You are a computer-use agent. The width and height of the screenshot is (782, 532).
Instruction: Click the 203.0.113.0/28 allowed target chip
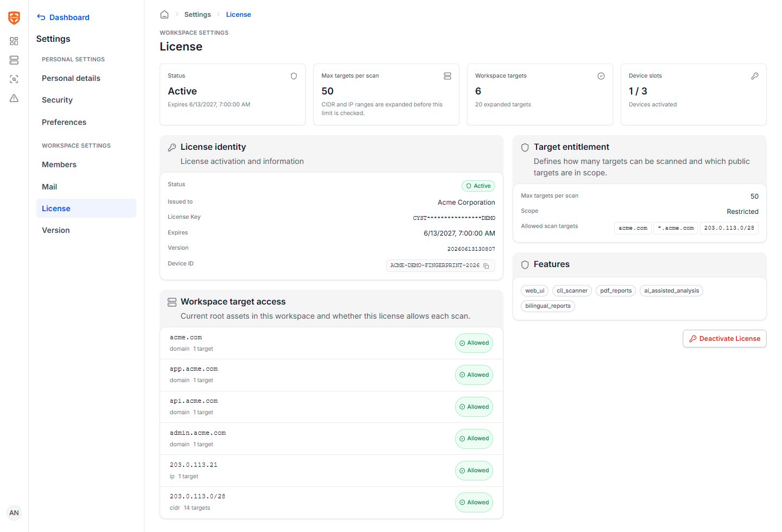pyautogui.click(x=729, y=228)
